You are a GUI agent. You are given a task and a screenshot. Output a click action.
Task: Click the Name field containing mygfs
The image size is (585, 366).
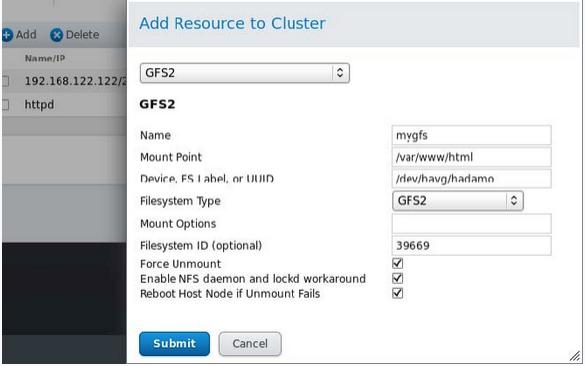click(472, 135)
